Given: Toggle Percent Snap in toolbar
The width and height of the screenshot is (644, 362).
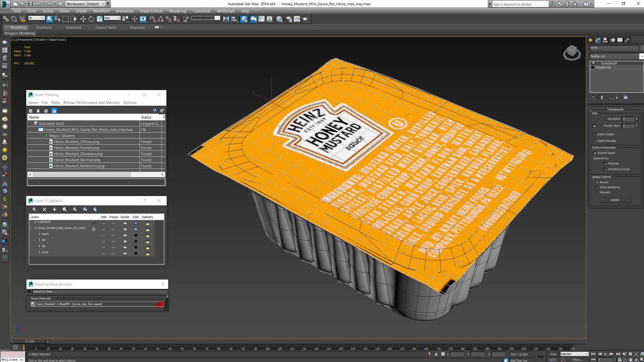Looking at the screenshot, I should [169, 19].
